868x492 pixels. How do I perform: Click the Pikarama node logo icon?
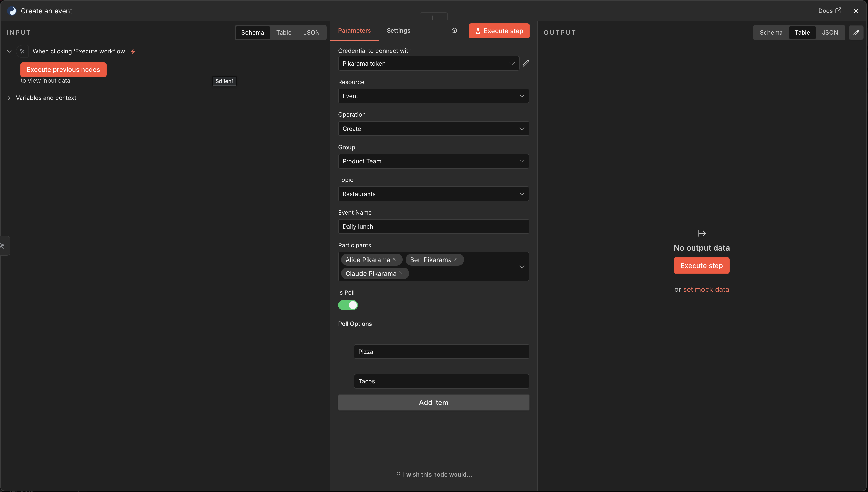point(12,11)
